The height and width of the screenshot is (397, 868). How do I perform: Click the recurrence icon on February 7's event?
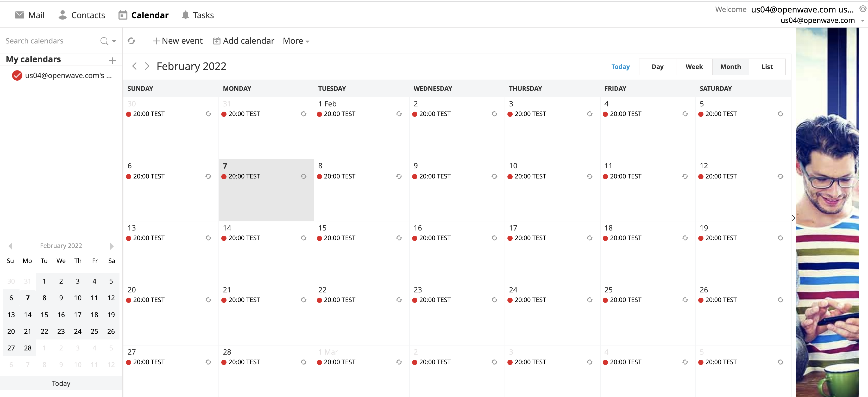click(x=303, y=176)
